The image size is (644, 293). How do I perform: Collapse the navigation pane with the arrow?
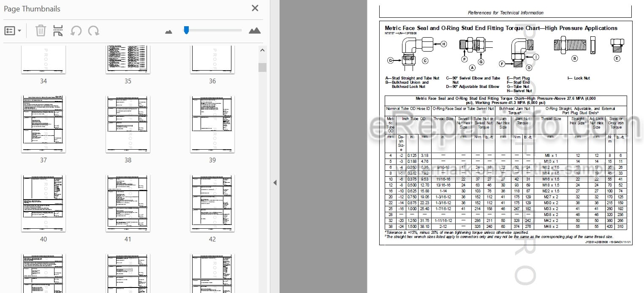click(x=275, y=183)
